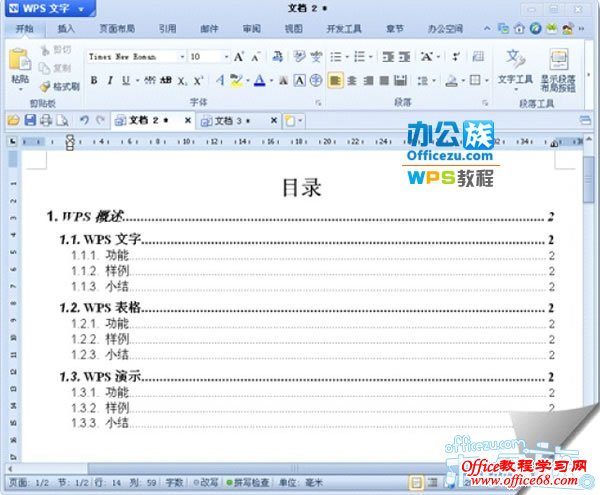Click the vertical scrollbar thumb
The width and height of the screenshot is (600, 495).
589,180
